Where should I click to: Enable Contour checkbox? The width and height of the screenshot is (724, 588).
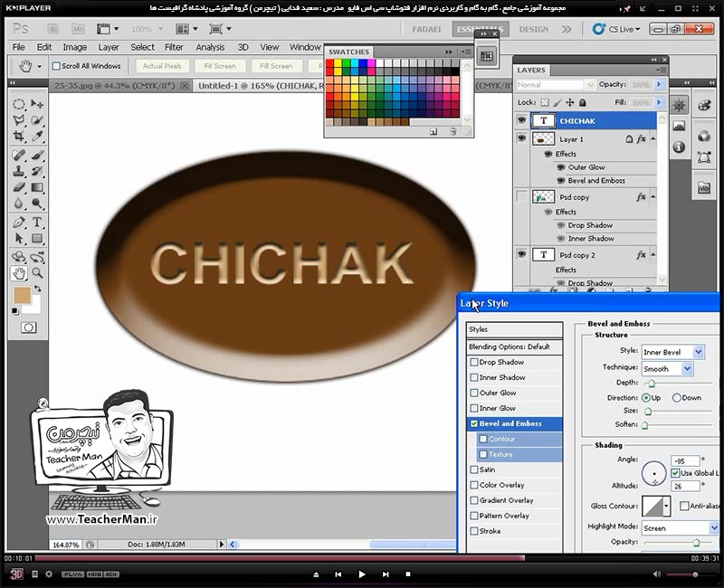click(483, 439)
